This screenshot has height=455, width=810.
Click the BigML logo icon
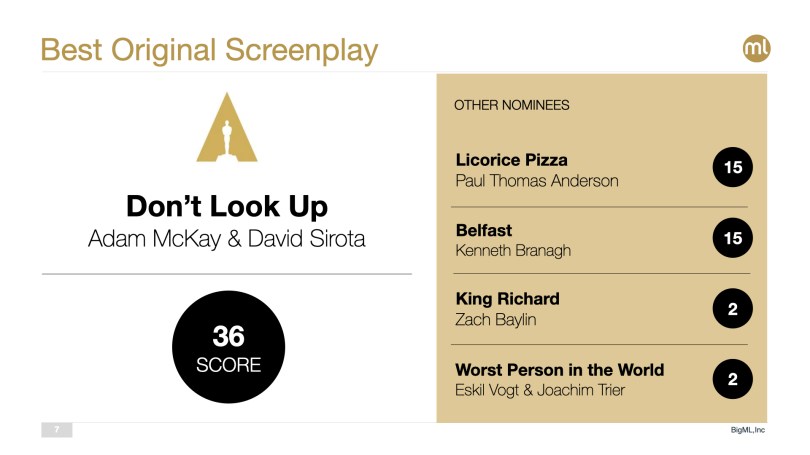click(757, 47)
